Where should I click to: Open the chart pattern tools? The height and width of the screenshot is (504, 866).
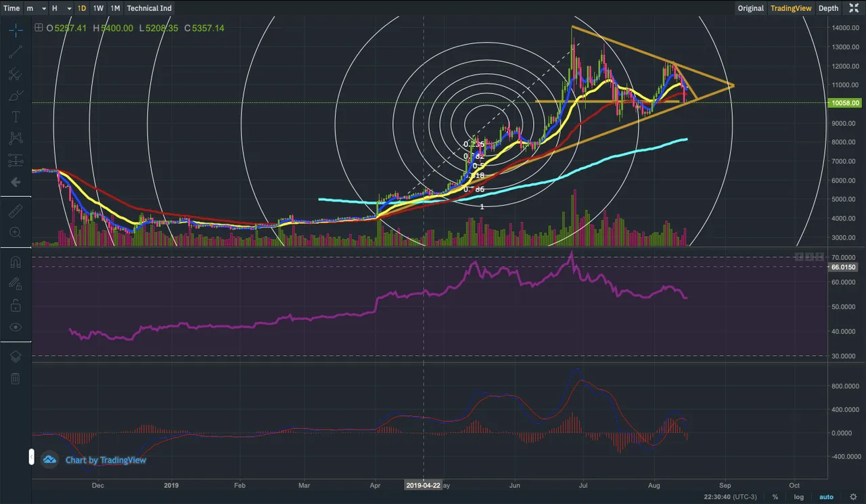coord(16,139)
